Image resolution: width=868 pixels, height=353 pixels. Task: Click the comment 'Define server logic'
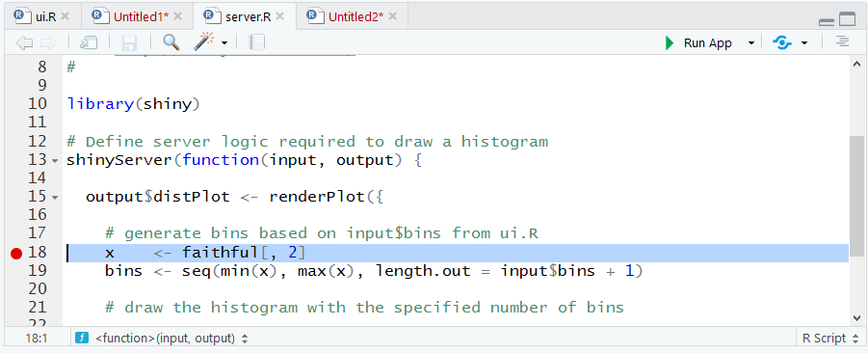[x=307, y=142]
